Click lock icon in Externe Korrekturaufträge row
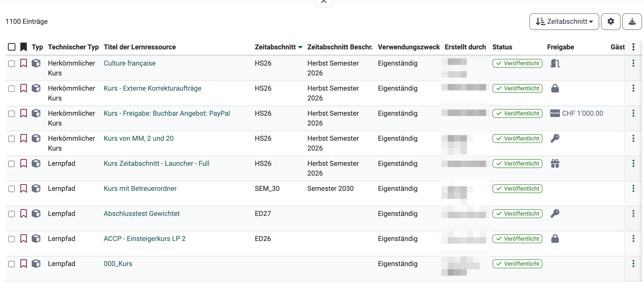 pyautogui.click(x=555, y=88)
